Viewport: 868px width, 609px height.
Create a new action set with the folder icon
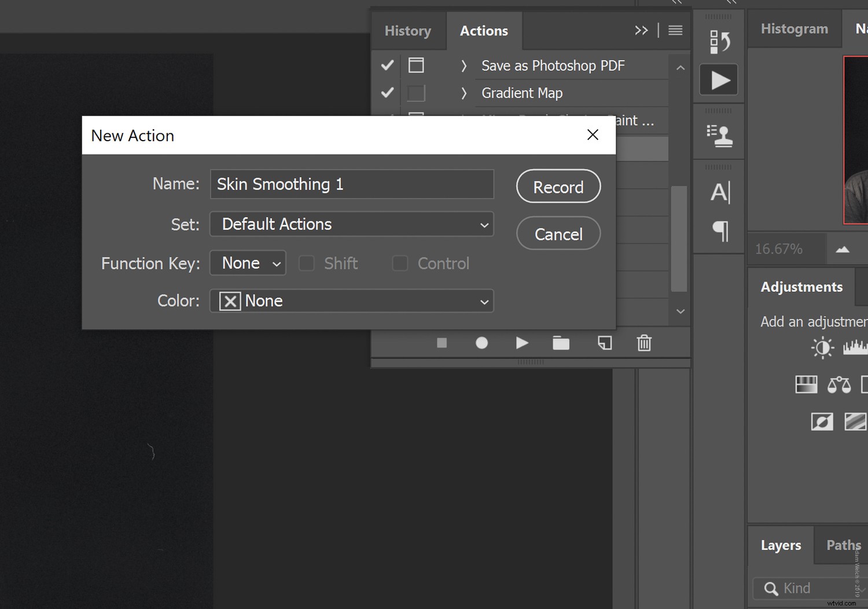coord(561,343)
